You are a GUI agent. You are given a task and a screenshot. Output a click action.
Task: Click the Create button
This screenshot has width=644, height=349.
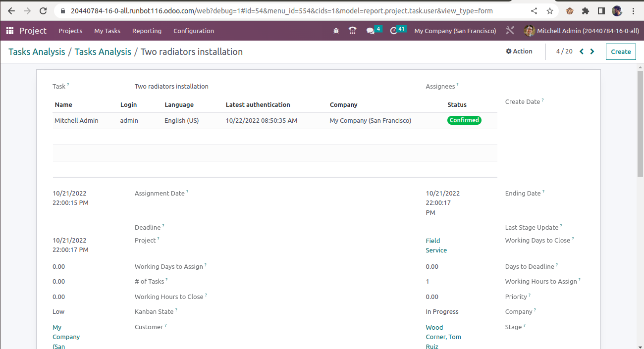pyautogui.click(x=620, y=51)
